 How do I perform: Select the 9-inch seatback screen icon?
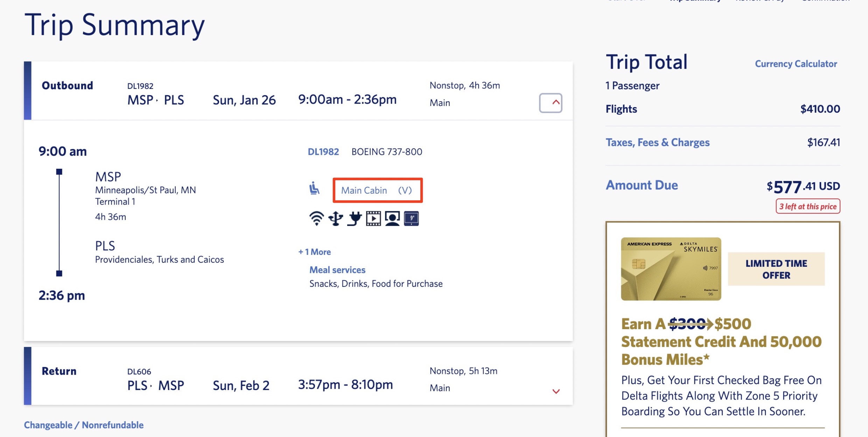tap(412, 218)
